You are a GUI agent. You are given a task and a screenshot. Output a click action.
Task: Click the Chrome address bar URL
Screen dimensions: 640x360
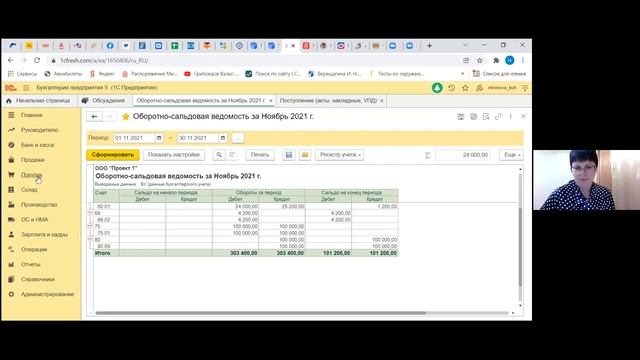pyautogui.click(x=104, y=60)
